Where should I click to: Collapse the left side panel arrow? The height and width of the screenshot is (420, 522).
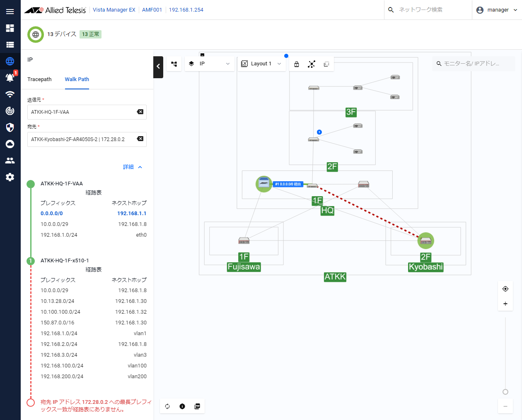coord(158,67)
